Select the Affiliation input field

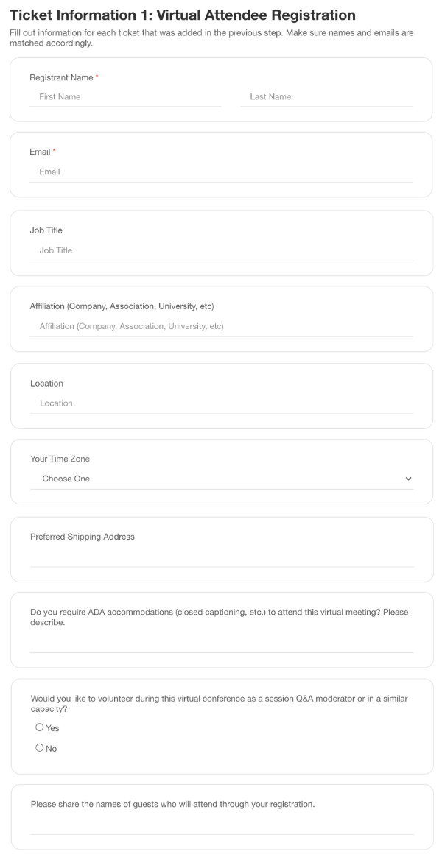pos(221,326)
